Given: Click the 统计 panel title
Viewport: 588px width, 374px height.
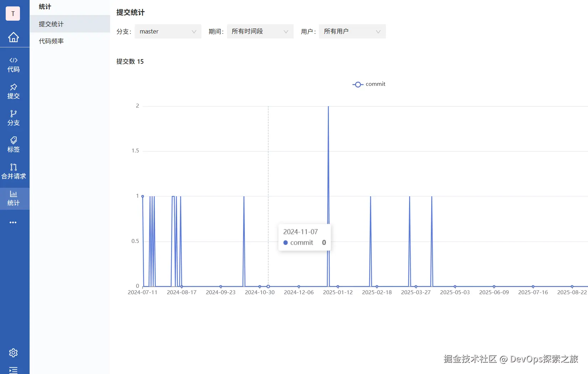Looking at the screenshot, I should point(45,7).
